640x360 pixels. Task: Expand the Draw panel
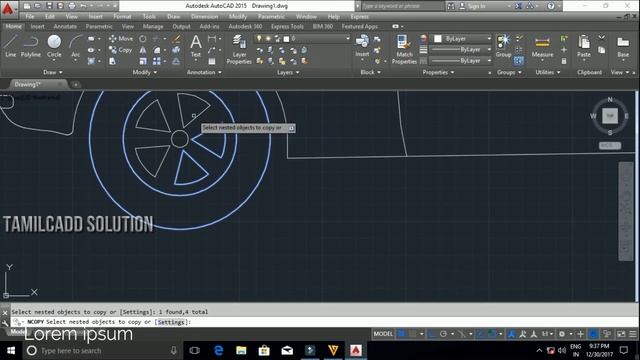53,72
